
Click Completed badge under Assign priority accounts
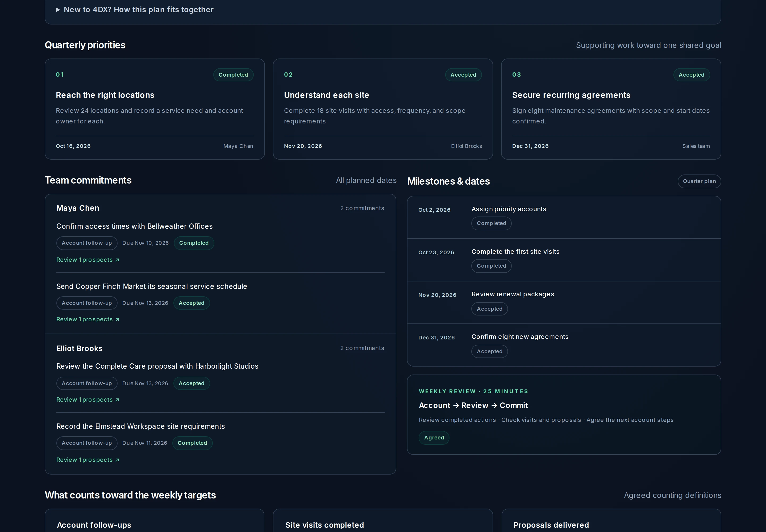coord(491,223)
